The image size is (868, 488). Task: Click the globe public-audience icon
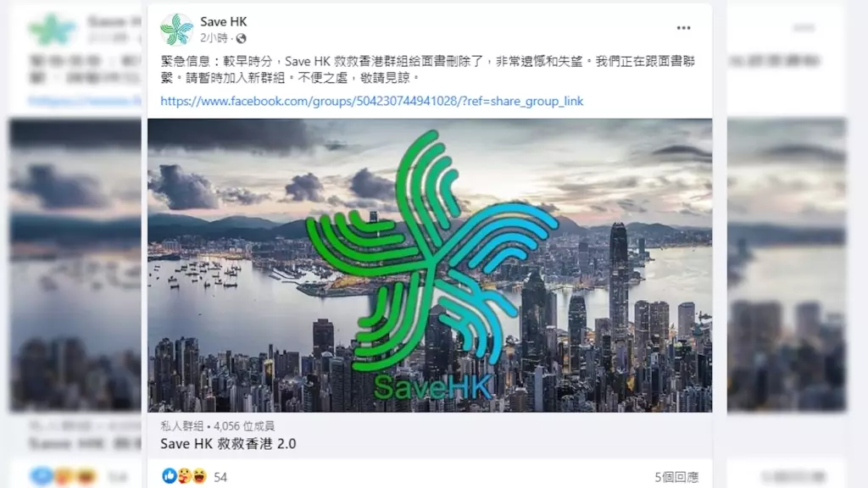pos(241,38)
